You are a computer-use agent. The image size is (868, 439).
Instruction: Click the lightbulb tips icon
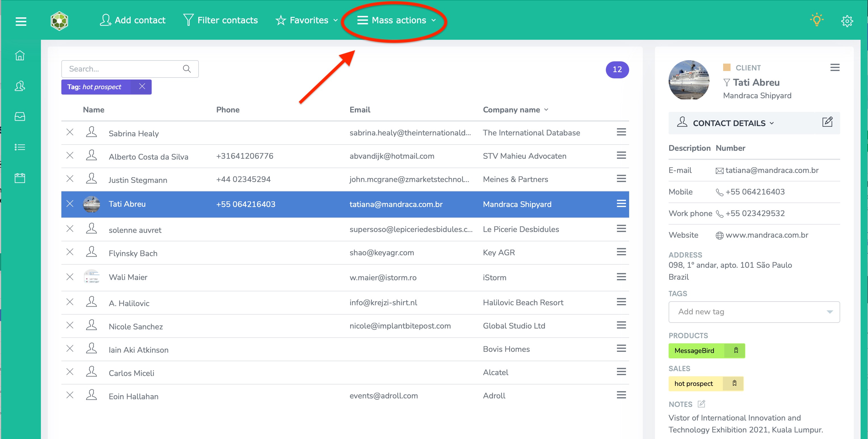coord(816,20)
